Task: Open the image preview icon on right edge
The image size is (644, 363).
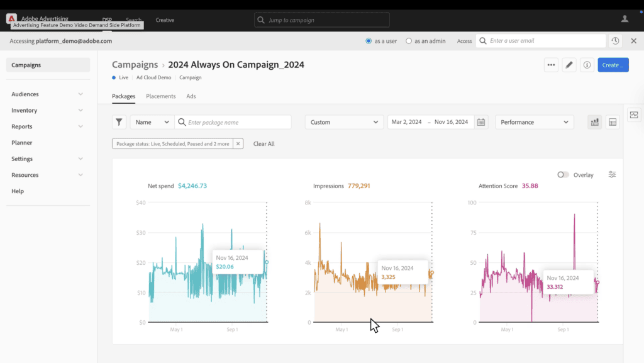Action: pyautogui.click(x=634, y=115)
